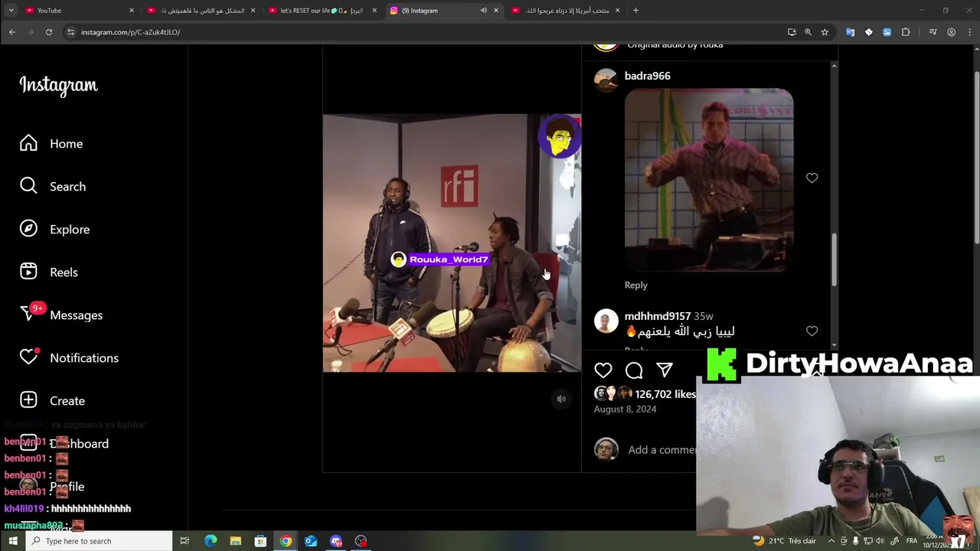
Task: Switch to the second Arabic YouTube tab
Action: 201,11
